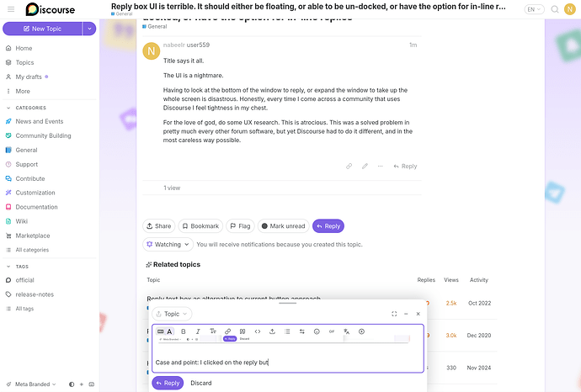
Task: Open the Contribute category
Action: [x=30, y=178]
